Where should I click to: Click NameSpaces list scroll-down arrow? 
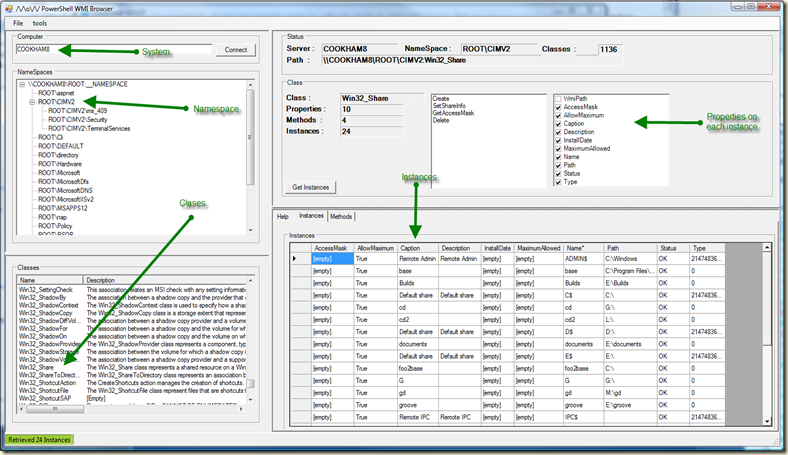point(251,231)
